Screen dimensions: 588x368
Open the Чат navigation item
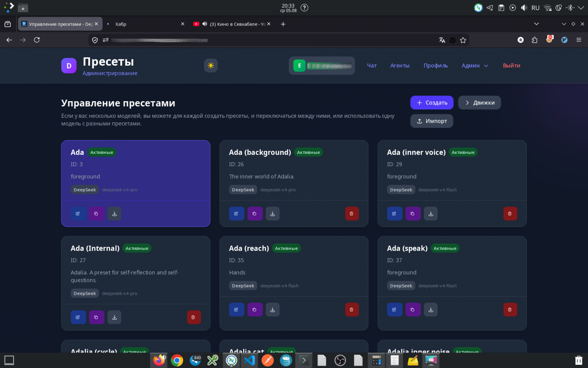[x=372, y=65]
